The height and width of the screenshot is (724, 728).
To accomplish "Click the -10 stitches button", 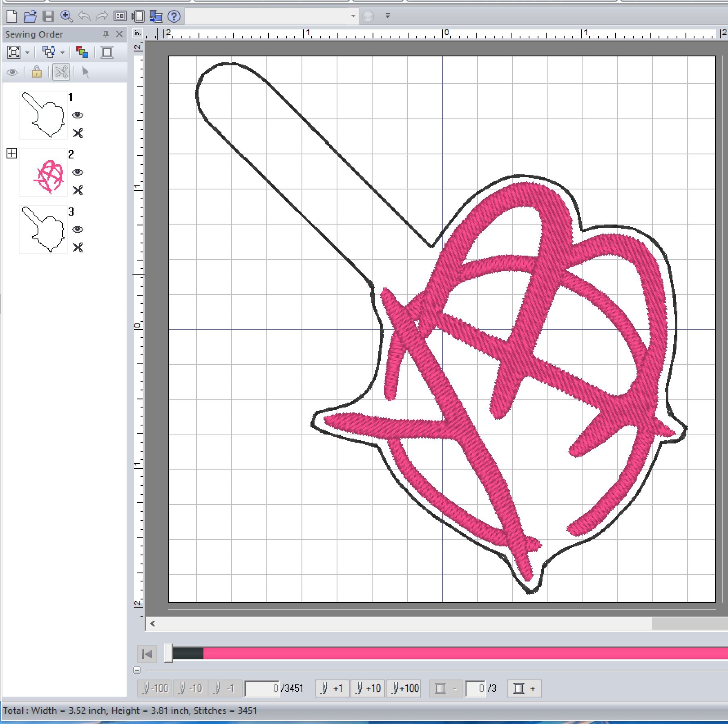I will [190, 688].
